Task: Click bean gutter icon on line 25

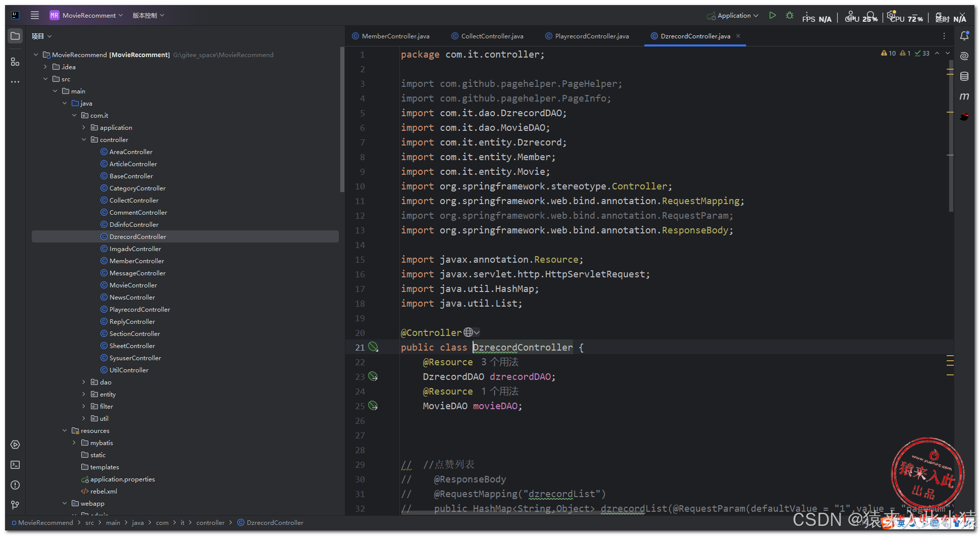Action: [x=373, y=406]
